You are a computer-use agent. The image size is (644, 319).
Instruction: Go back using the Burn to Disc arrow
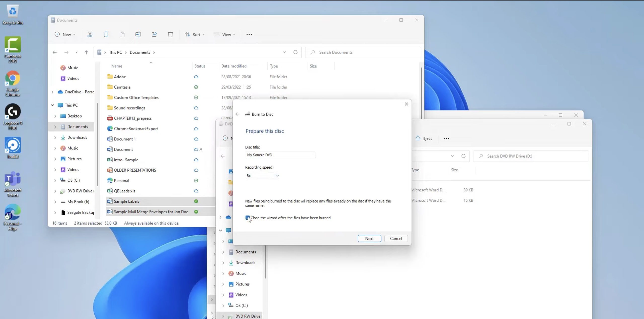pyautogui.click(x=237, y=114)
